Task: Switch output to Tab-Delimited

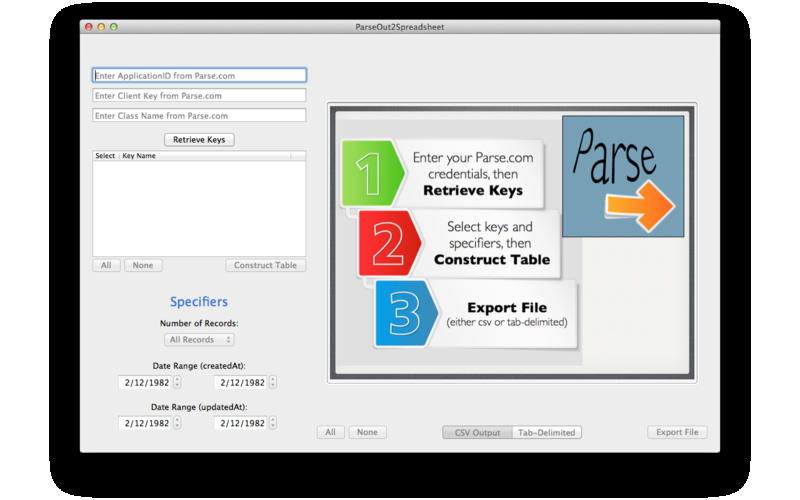Action: tap(546, 432)
